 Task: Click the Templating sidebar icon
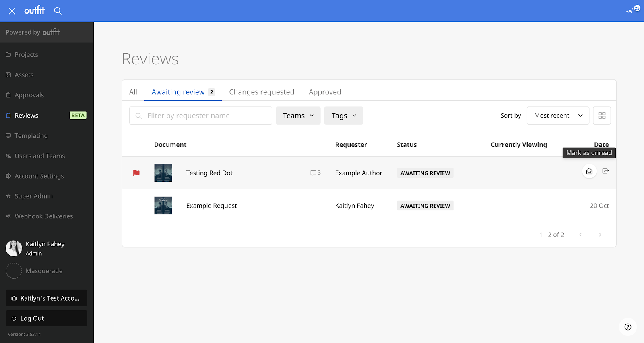click(x=8, y=136)
